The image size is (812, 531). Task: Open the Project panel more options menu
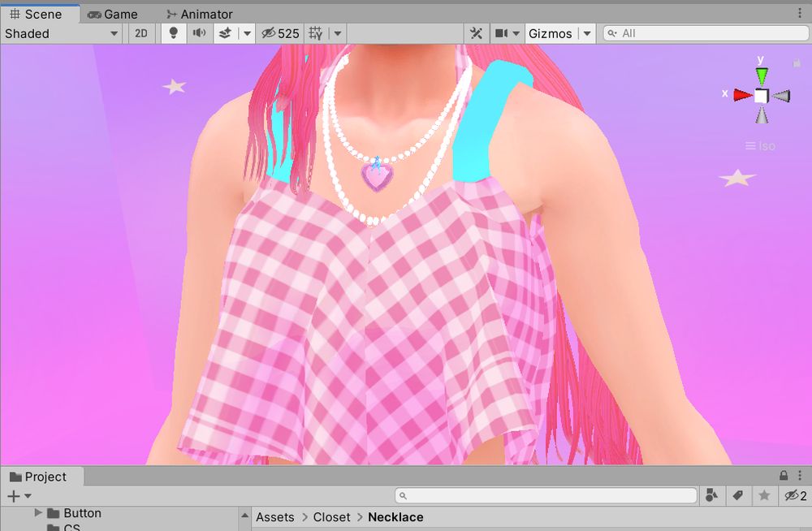(x=800, y=476)
